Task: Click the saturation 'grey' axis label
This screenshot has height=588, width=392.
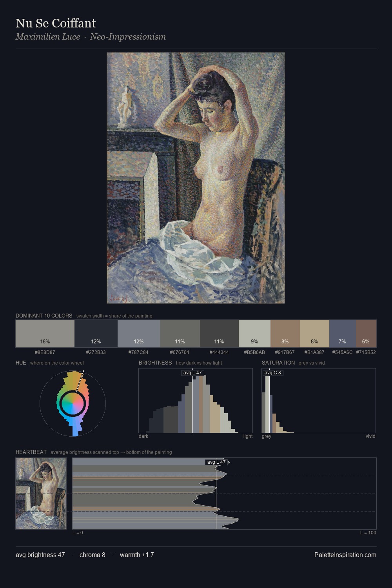Action: coord(267,436)
